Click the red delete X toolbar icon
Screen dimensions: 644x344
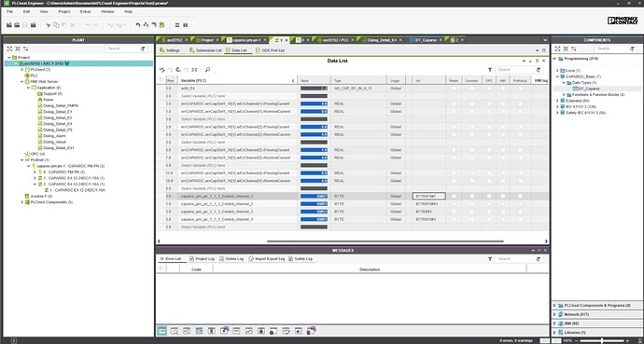point(72,25)
